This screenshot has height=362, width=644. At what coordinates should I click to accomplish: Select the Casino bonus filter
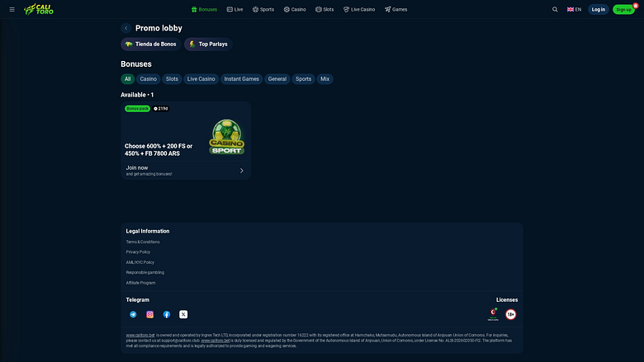[149, 79]
